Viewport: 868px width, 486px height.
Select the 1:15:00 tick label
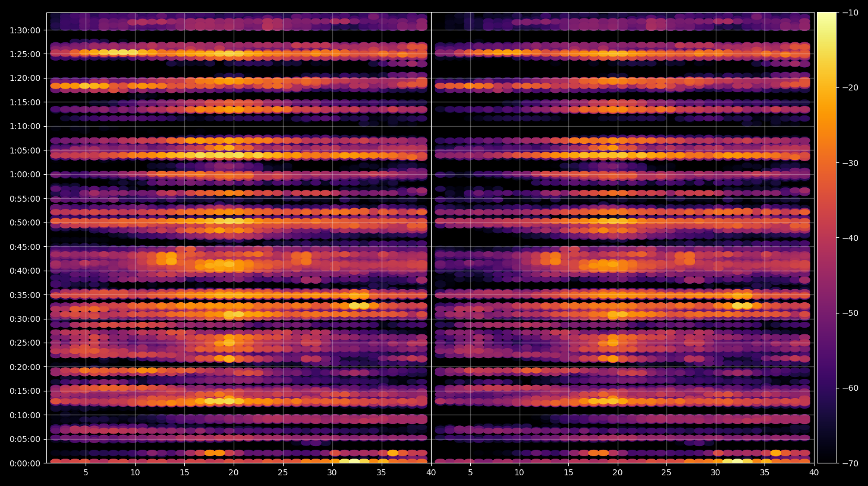click(x=25, y=102)
